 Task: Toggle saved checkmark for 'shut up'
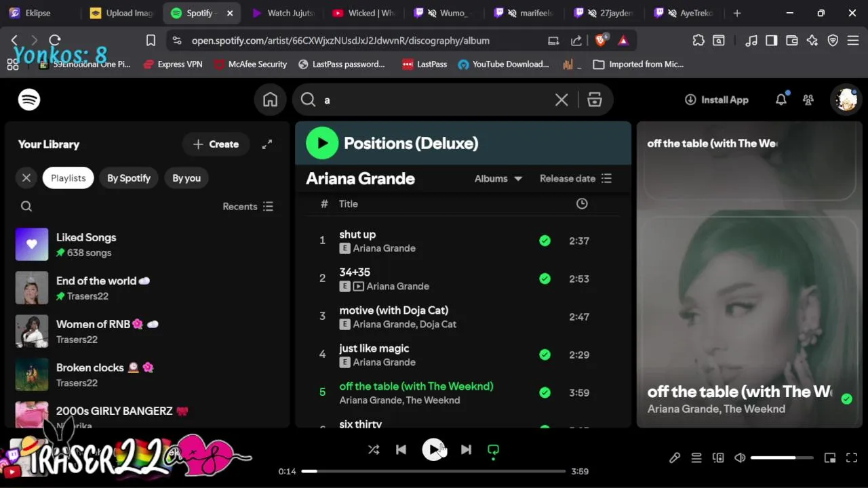click(545, 241)
